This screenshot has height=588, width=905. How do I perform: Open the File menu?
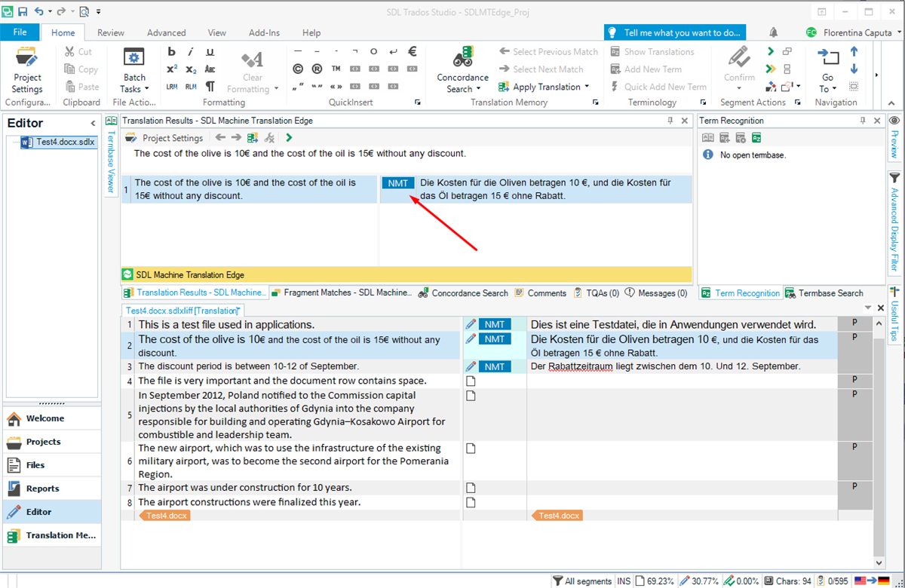[x=20, y=32]
